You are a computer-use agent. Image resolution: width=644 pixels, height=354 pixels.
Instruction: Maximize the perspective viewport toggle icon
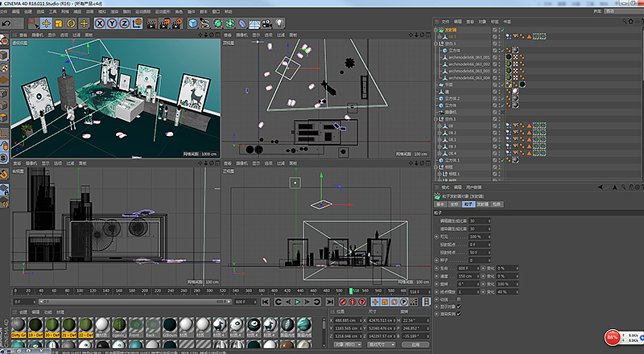point(217,35)
